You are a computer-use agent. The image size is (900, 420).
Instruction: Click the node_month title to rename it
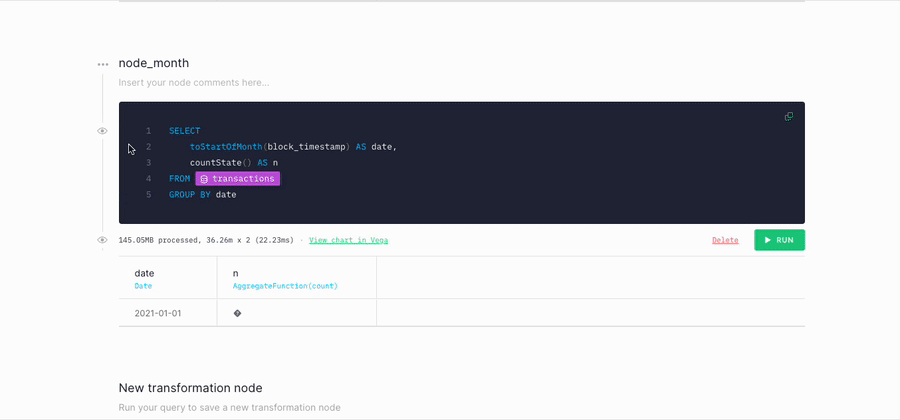pyautogui.click(x=153, y=63)
